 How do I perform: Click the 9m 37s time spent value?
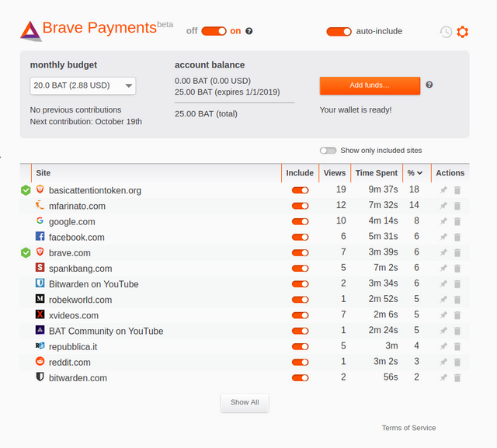pos(383,189)
